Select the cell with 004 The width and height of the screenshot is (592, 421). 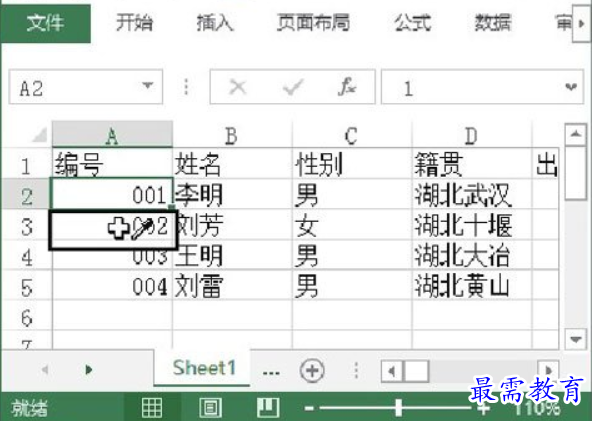(112, 285)
